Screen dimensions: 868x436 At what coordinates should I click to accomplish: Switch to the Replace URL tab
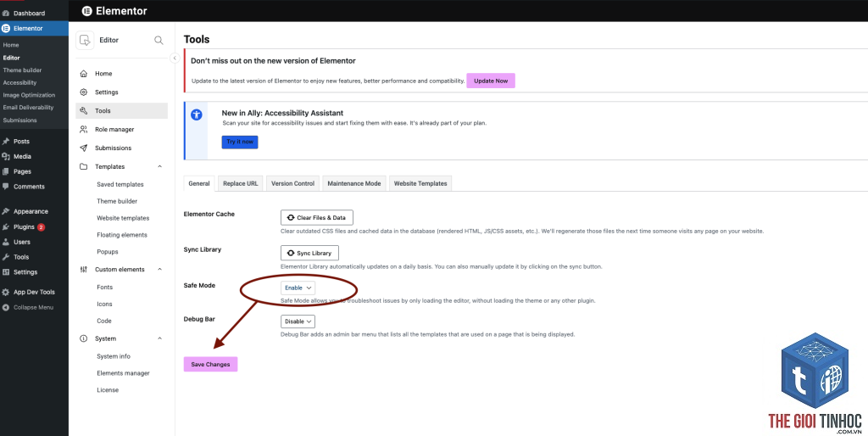click(241, 183)
